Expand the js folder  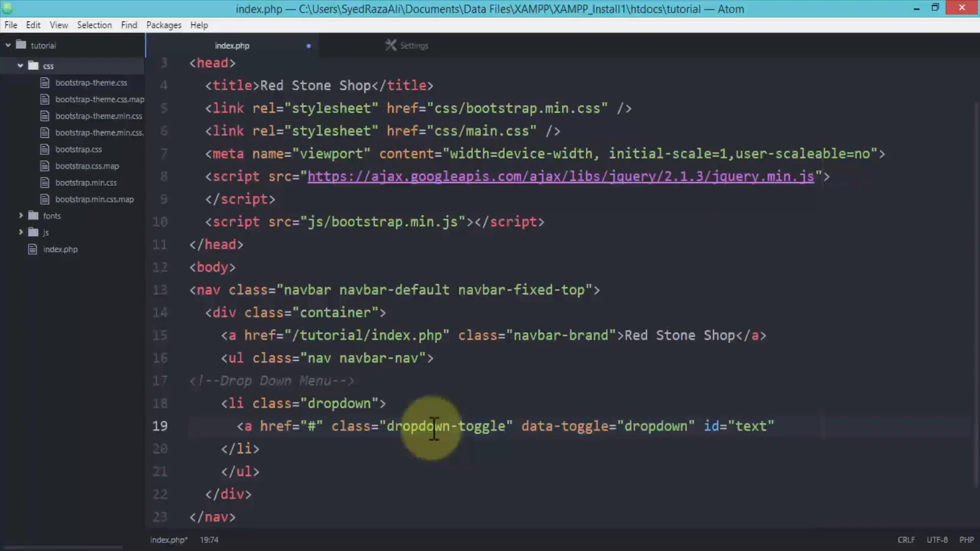pyautogui.click(x=20, y=232)
